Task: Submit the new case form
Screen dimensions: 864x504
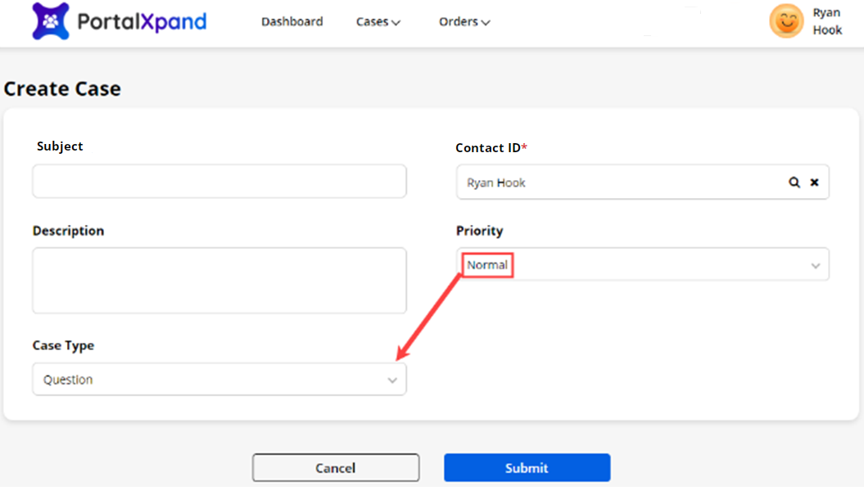Action: tap(527, 468)
